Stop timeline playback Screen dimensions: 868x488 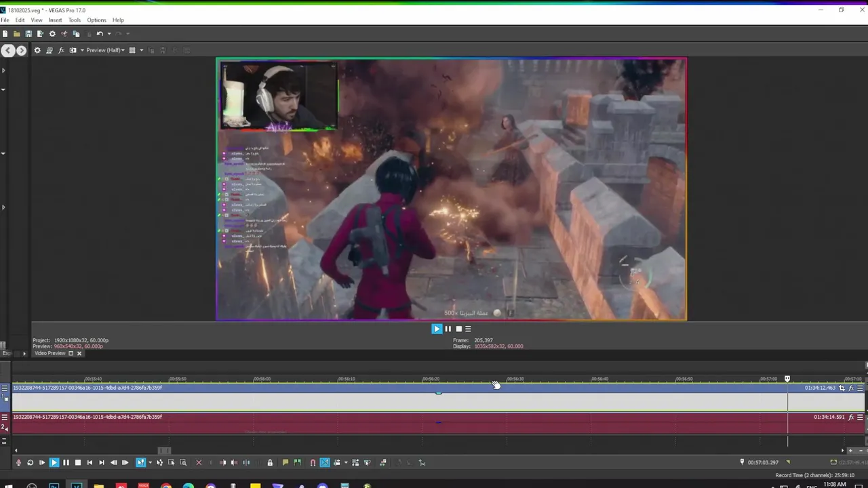[78, 462]
